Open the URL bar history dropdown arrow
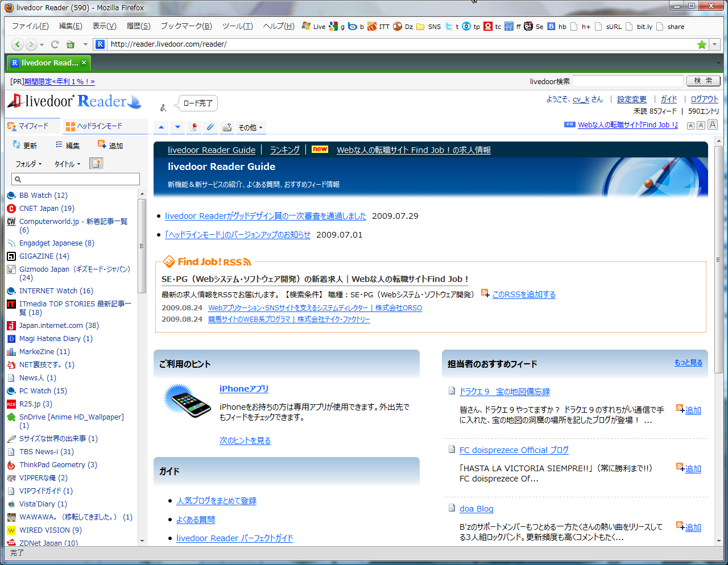Screen dimensions: 728x565 [715, 44]
